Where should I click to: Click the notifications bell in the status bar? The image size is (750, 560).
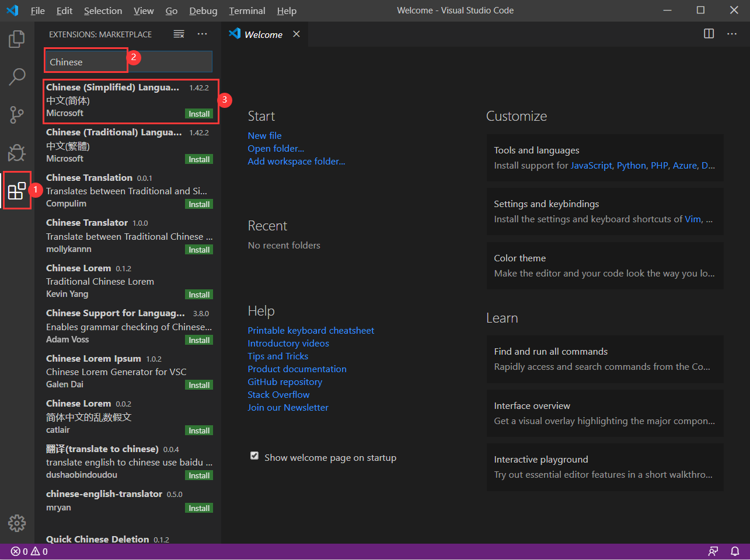pyautogui.click(x=734, y=551)
